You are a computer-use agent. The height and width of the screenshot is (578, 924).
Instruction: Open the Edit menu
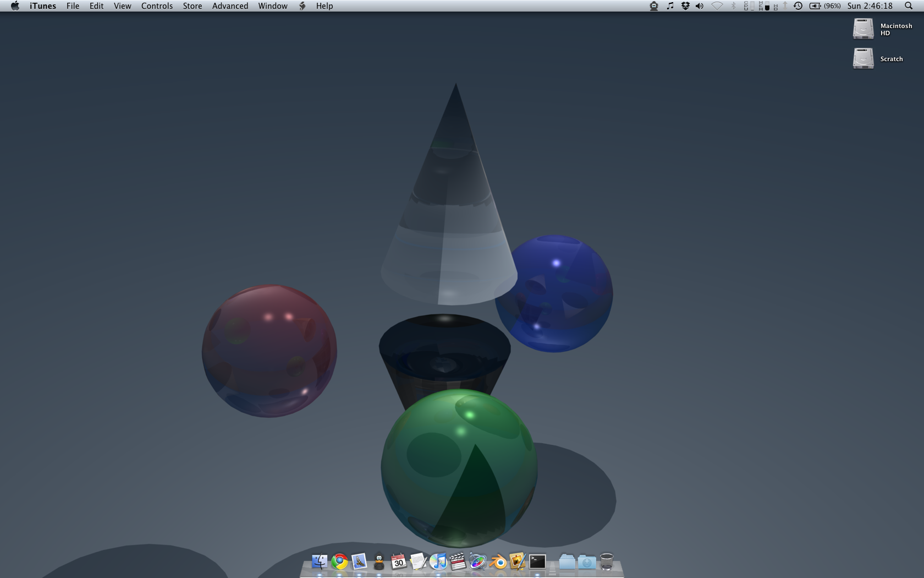tap(97, 6)
